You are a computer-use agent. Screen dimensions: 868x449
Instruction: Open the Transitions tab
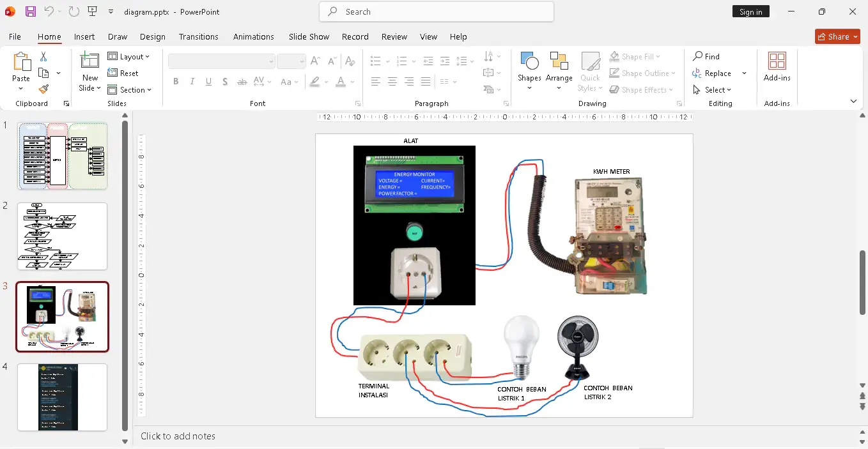click(198, 36)
